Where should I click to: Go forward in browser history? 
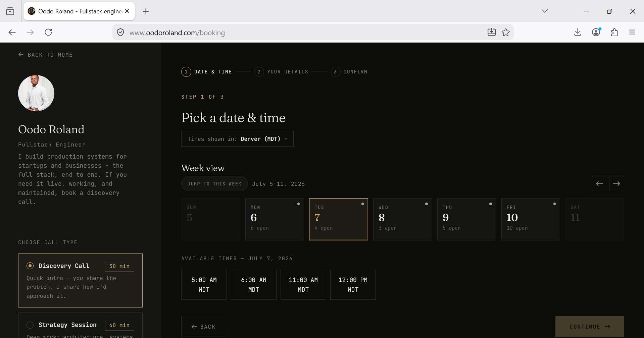pos(30,32)
